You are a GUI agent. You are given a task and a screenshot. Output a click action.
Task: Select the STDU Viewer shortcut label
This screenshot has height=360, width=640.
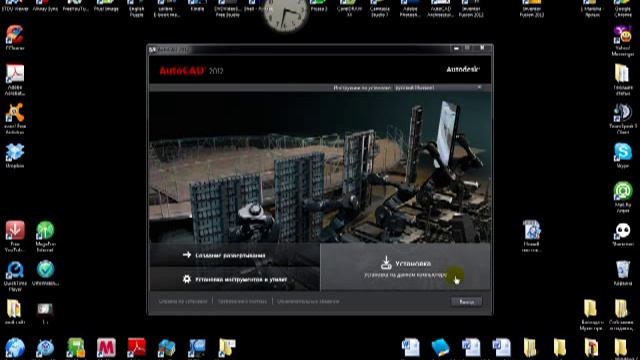tap(15, 9)
